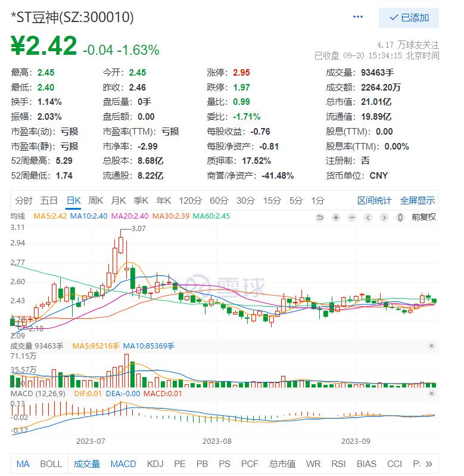Viewport: 464px width, 476px height.
Task: Click the 2023-08 date axis label
Action: click(x=217, y=441)
